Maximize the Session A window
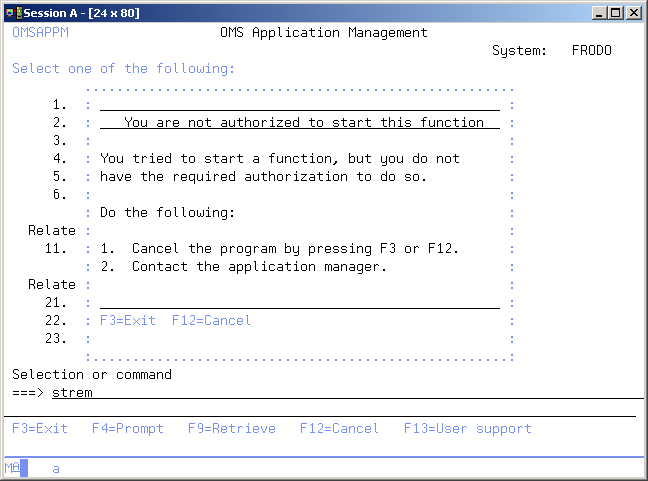648x481 pixels. (x=615, y=12)
